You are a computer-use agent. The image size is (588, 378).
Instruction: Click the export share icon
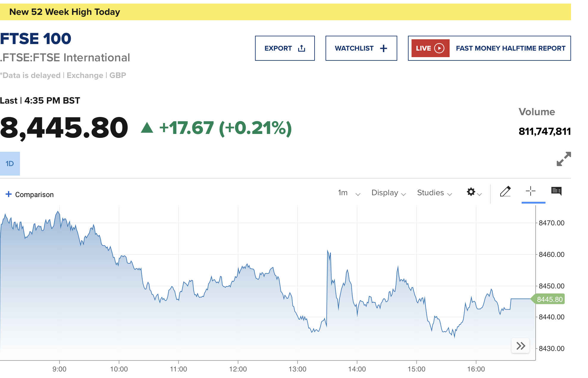pyautogui.click(x=301, y=48)
